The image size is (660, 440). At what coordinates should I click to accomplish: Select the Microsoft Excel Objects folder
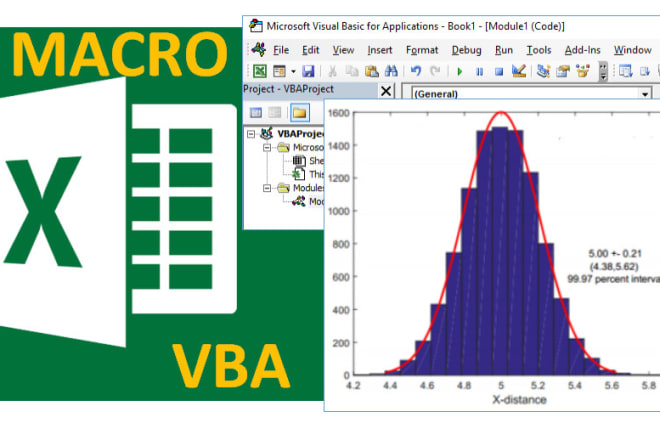(x=308, y=147)
